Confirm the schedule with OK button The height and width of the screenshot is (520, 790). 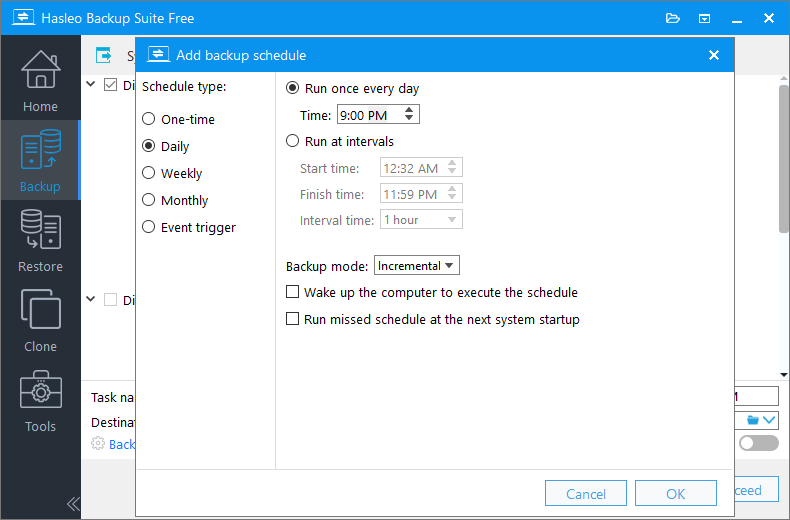point(676,493)
